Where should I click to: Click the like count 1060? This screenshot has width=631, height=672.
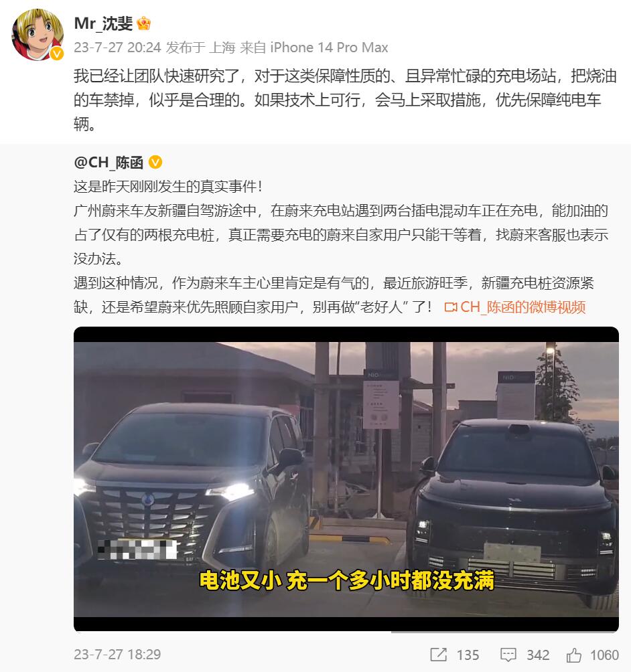[604, 655]
